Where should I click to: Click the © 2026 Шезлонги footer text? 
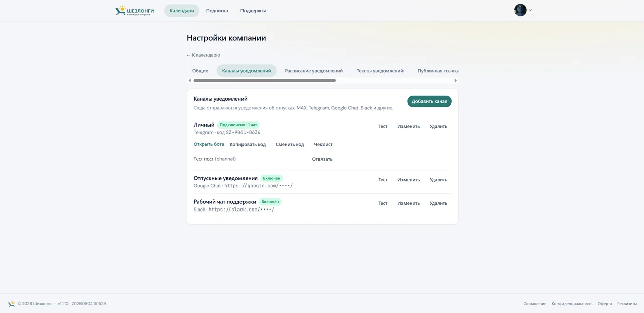pos(35,304)
